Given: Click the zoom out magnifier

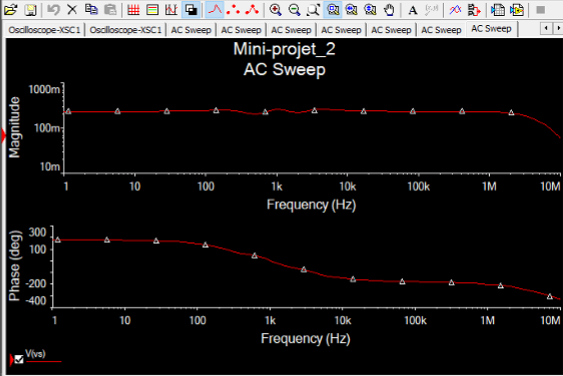Looking at the screenshot, I should pos(294,10).
